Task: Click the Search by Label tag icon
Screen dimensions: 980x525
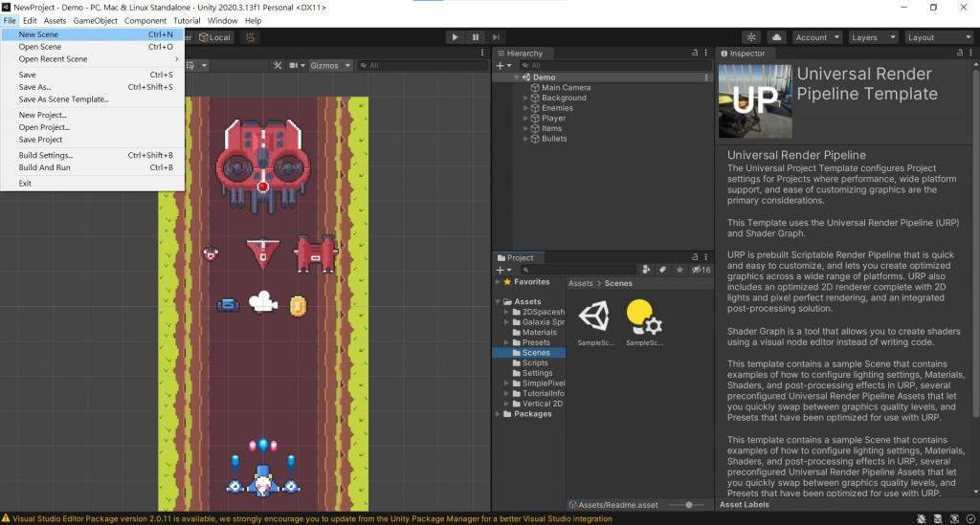Action: [662, 270]
